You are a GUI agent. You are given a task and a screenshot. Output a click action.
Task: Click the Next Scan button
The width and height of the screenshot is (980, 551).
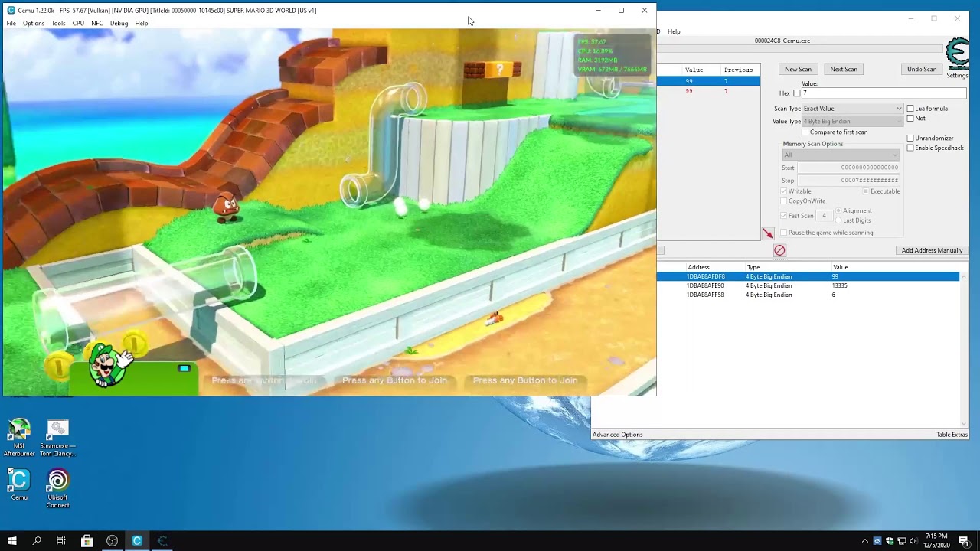[x=844, y=70]
